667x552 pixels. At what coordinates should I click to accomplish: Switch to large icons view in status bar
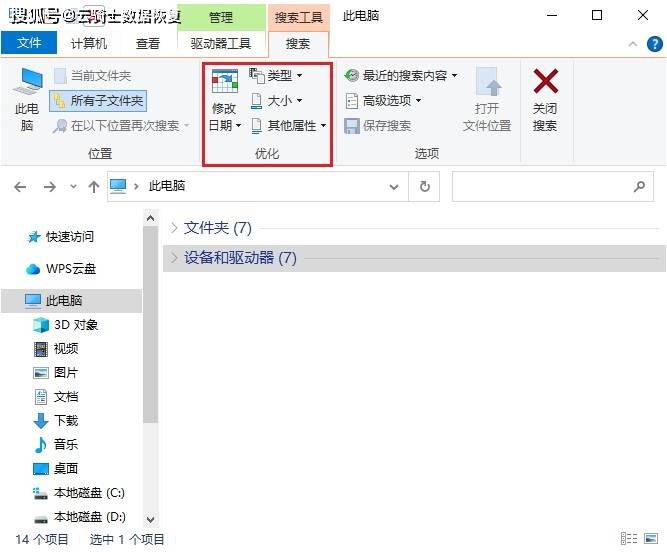[651, 539]
